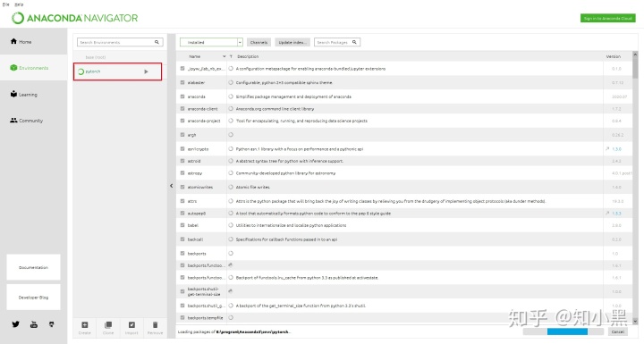Toggle the argh package checkbox
Screen dimensions: 644x344
point(182,134)
